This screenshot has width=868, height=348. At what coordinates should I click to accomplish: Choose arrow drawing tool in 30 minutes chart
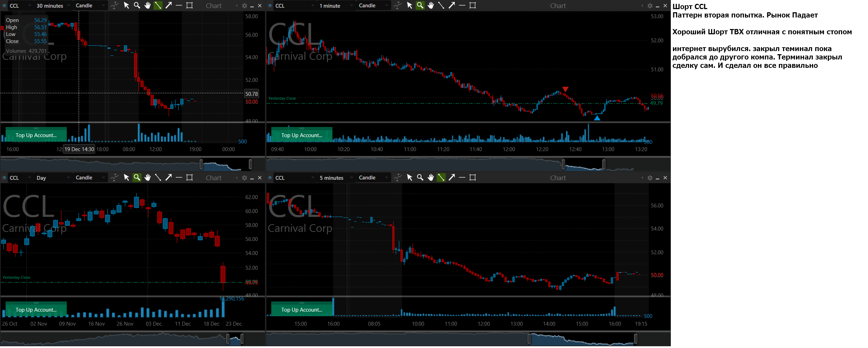[168, 6]
